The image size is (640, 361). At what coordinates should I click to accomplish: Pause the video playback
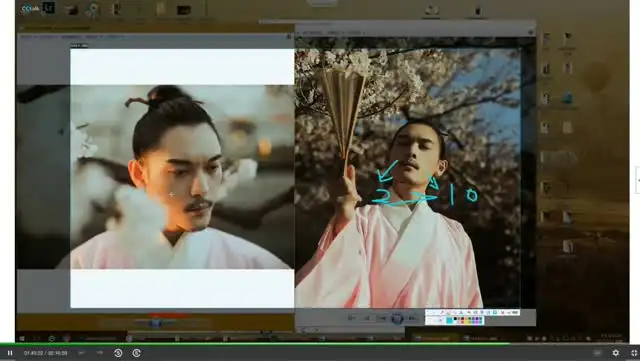point(10,353)
